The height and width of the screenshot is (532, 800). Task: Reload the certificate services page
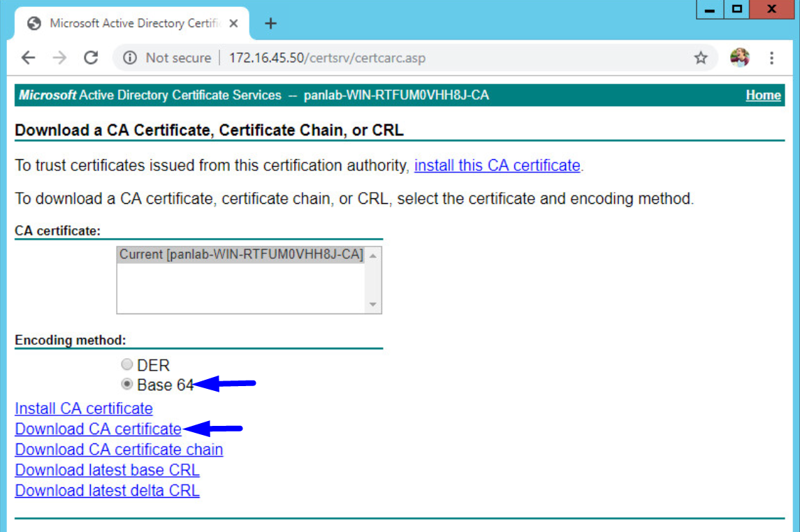tap(90, 58)
